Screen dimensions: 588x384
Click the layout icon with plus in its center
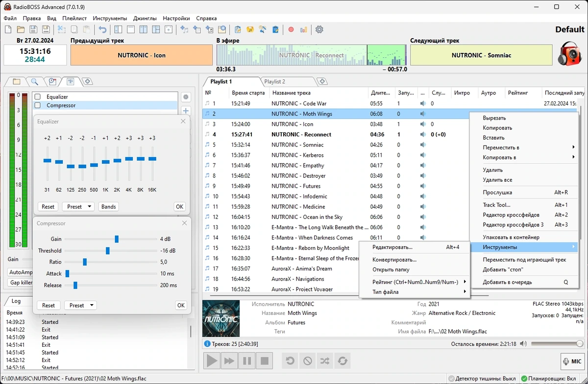pos(168,29)
